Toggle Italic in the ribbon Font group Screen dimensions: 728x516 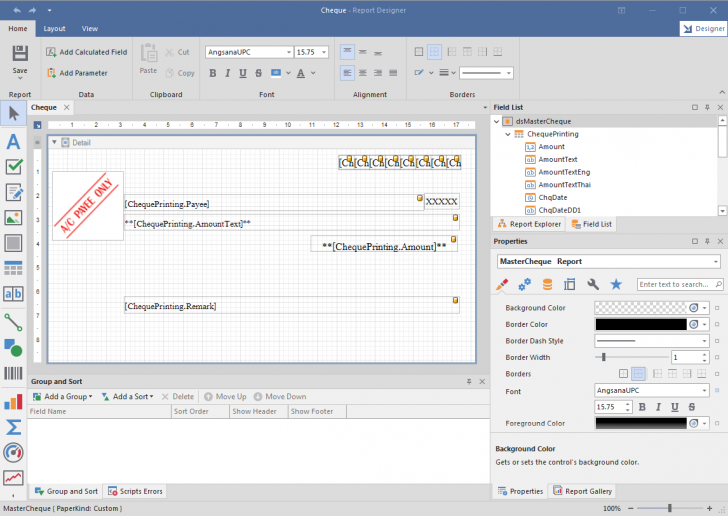pyautogui.click(x=227, y=73)
